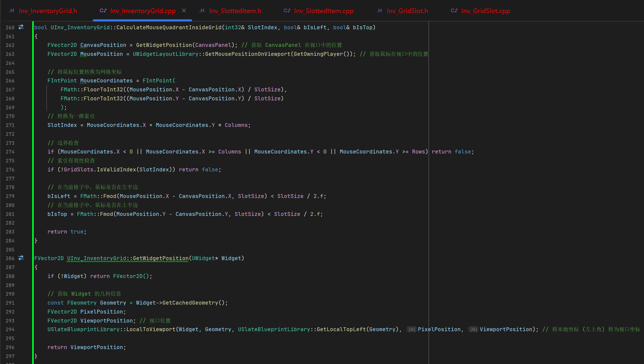The width and height of the screenshot is (644, 364).
Task: Click the [&] inlay hint before PixelPosition
Action: [x=412, y=329]
